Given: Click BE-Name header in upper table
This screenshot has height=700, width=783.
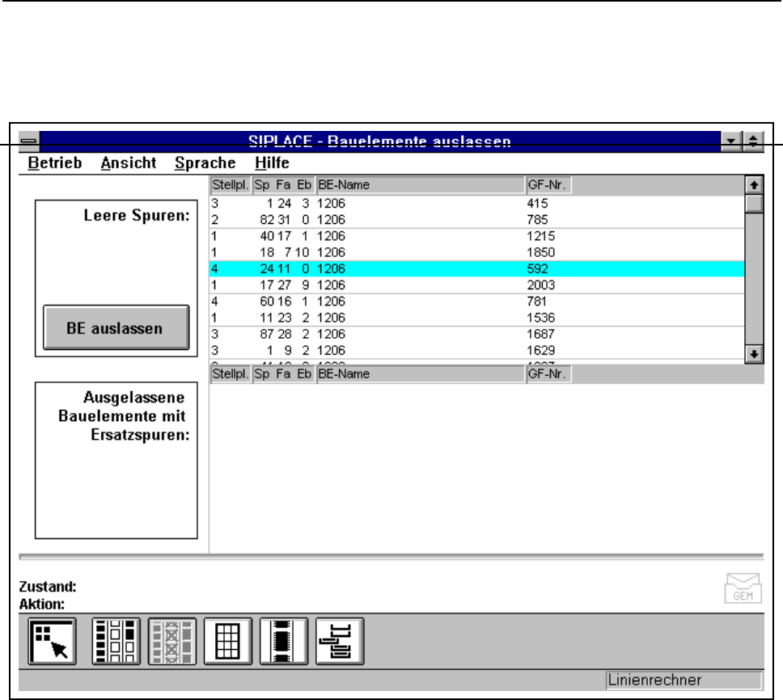Looking at the screenshot, I should [421, 185].
